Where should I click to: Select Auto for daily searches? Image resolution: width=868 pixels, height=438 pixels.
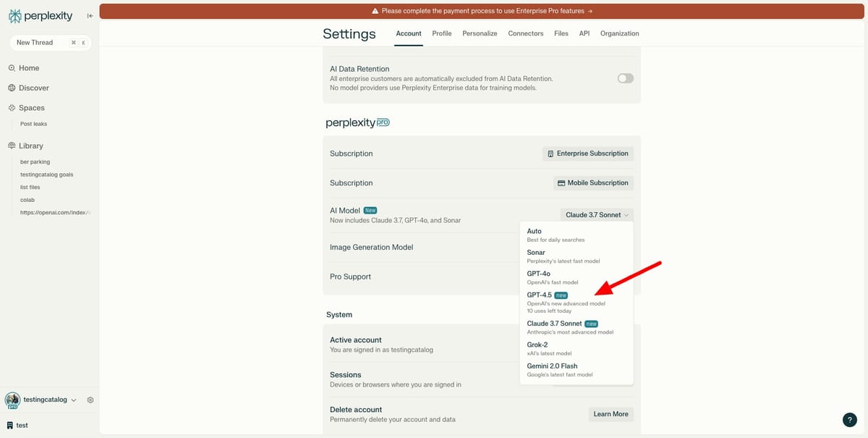click(535, 231)
